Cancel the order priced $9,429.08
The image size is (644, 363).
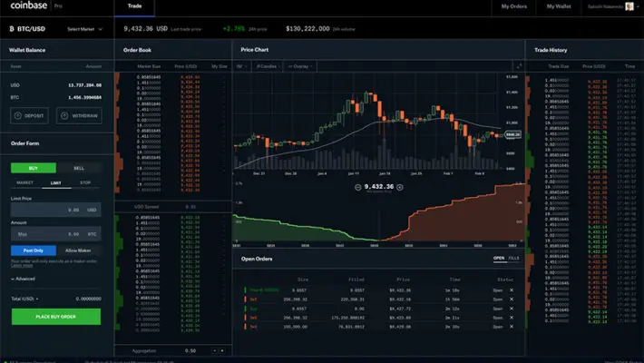click(x=512, y=327)
